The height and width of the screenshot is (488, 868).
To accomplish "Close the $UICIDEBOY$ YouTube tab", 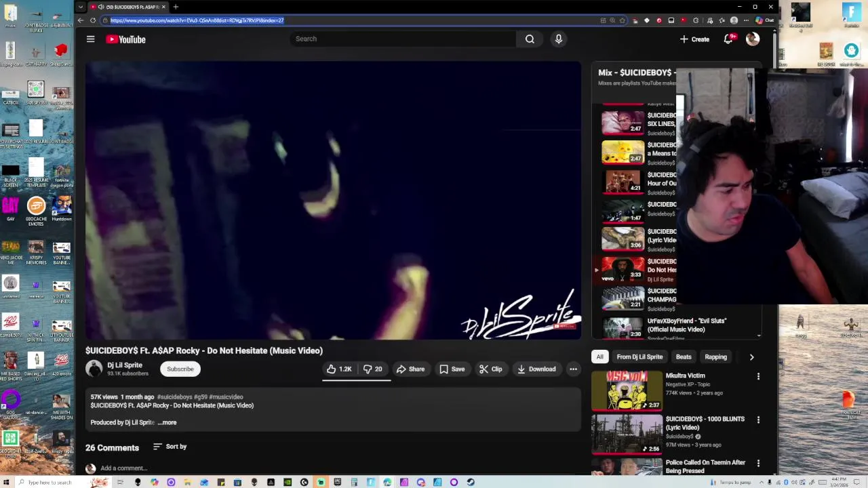I will tap(163, 7).
